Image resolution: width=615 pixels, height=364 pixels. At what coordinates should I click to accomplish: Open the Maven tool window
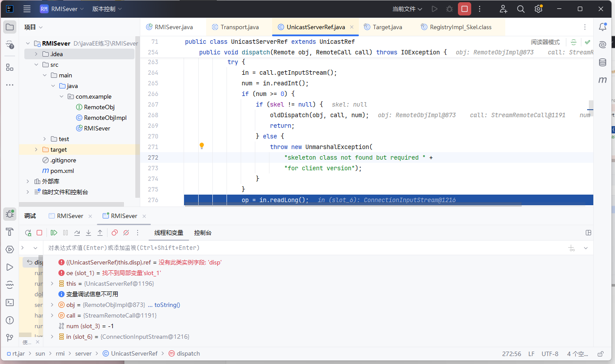602,80
